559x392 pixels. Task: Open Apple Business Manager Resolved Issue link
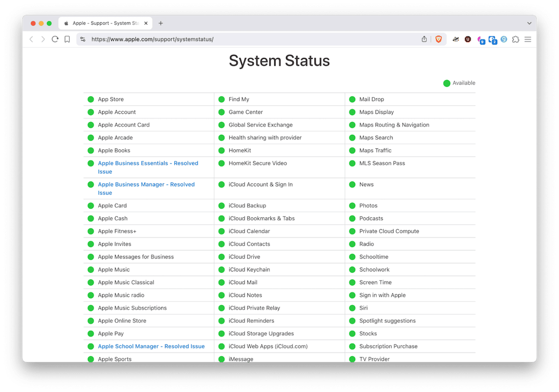[x=146, y=184]
